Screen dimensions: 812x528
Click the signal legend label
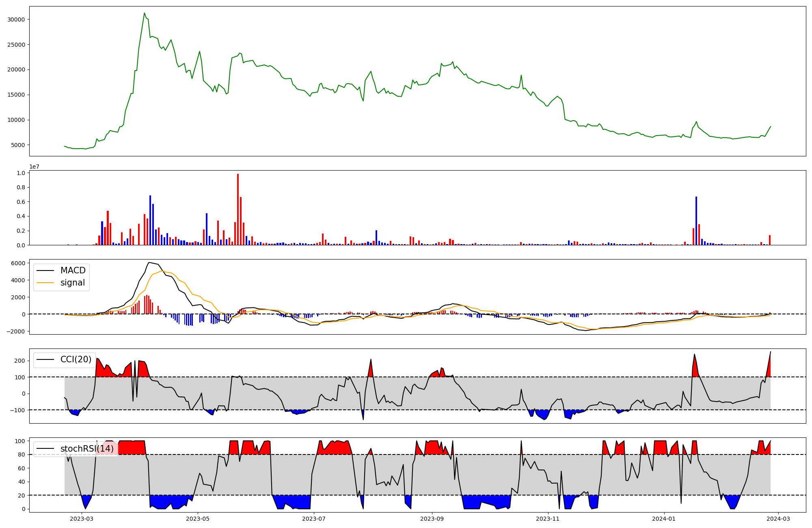point(73,283)
